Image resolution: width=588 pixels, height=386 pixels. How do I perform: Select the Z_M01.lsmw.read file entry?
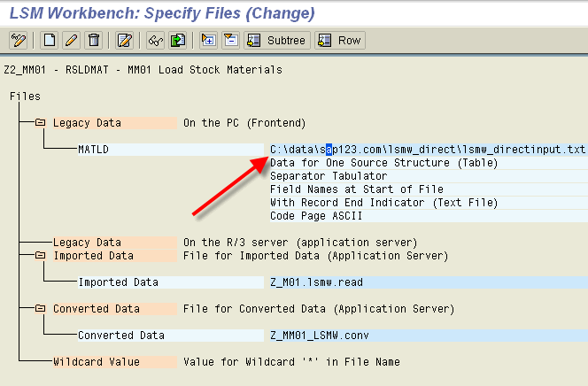pyautogui.click(x=429, y=282)
